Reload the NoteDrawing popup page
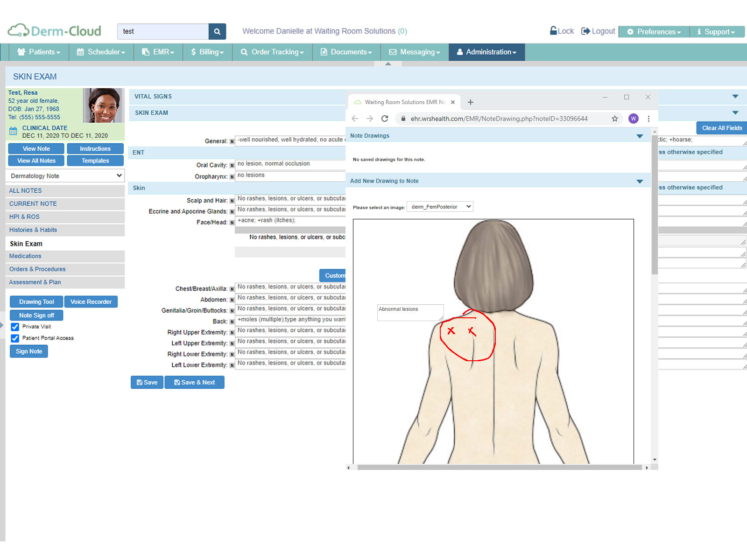The width and height of the screenshot is (747, 560). (385, 119)
